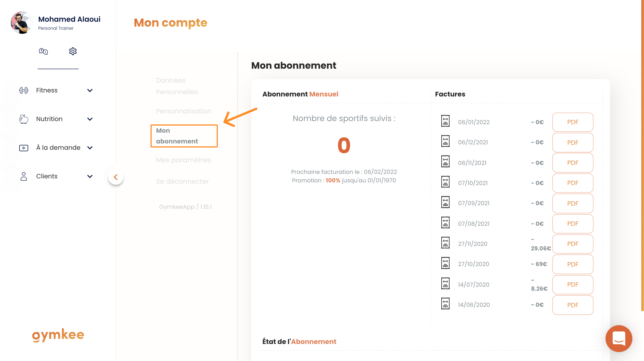The image size is (644, 361).
Task: Click Mohamed Alaoui's profile photo
Action: [x=21, y=23]
